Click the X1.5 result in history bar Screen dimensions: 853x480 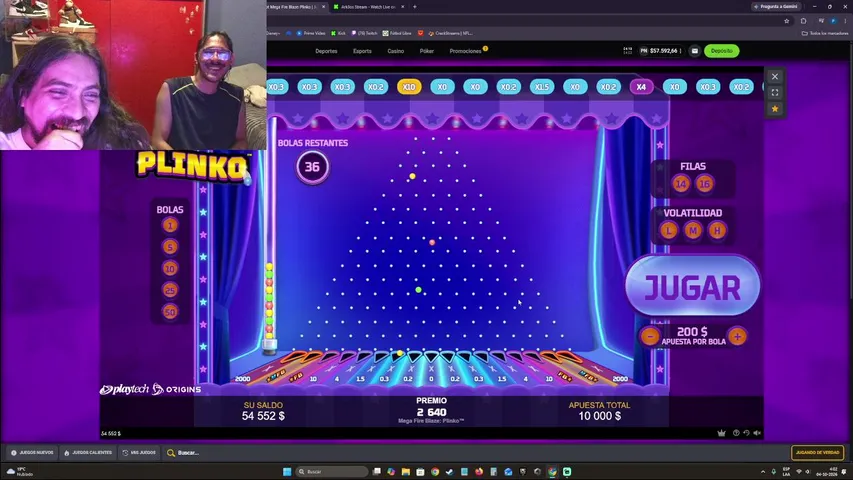click(542, 87)
